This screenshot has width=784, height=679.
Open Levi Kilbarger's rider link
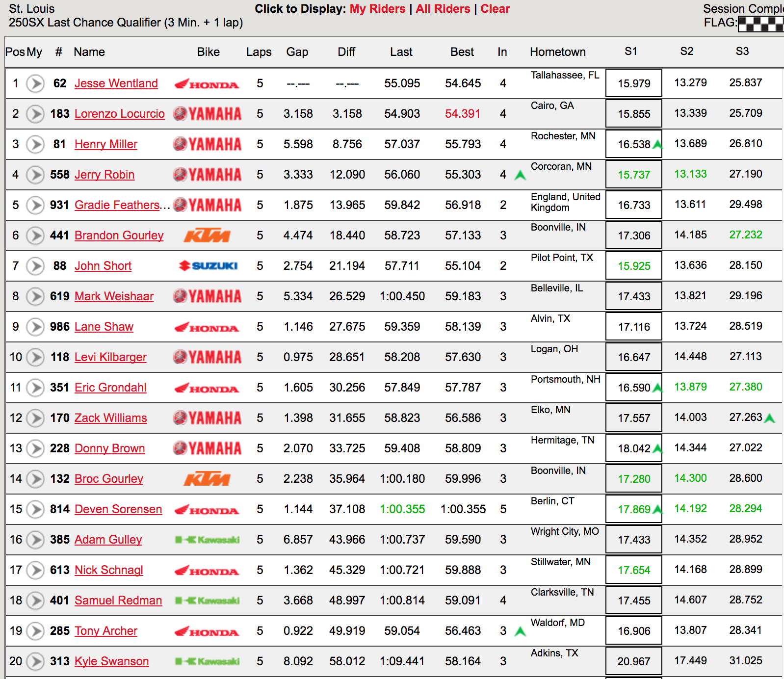coord(110,357)
